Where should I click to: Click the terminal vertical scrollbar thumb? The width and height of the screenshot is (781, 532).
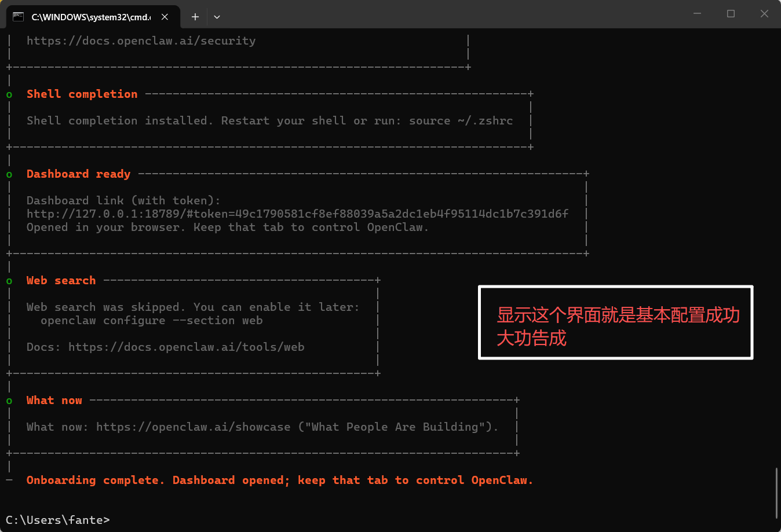776,492
